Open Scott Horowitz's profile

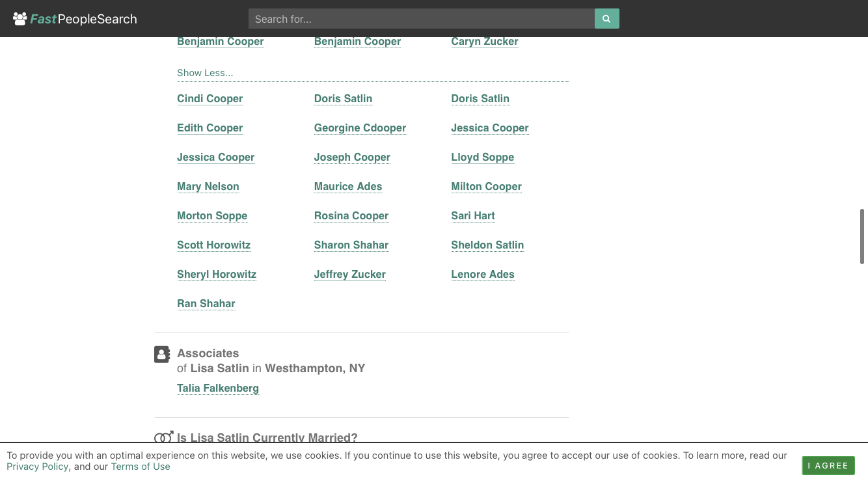pos(214,245)
